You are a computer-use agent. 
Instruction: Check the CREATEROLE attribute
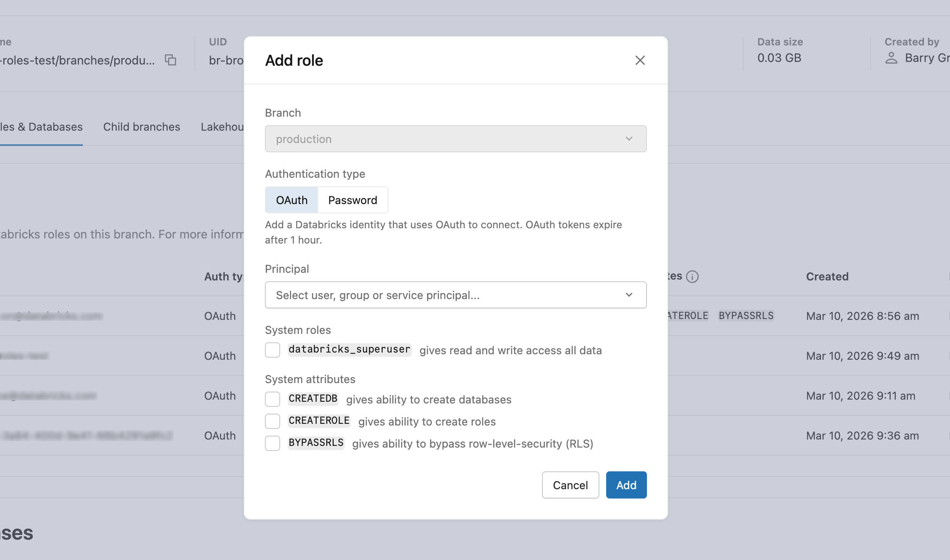[x=273, y=421]
